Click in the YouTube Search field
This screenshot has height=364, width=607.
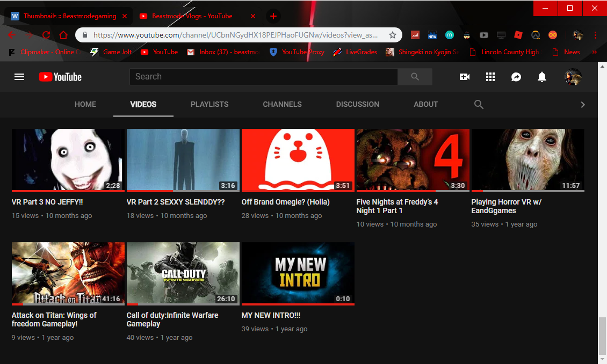pyautogui.click(x=264, y=77)
